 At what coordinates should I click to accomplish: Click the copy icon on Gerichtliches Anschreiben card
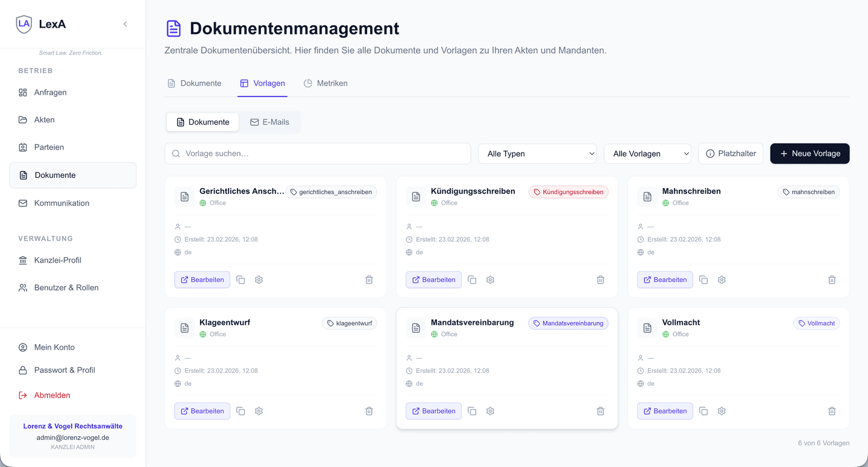pos(241,280)
